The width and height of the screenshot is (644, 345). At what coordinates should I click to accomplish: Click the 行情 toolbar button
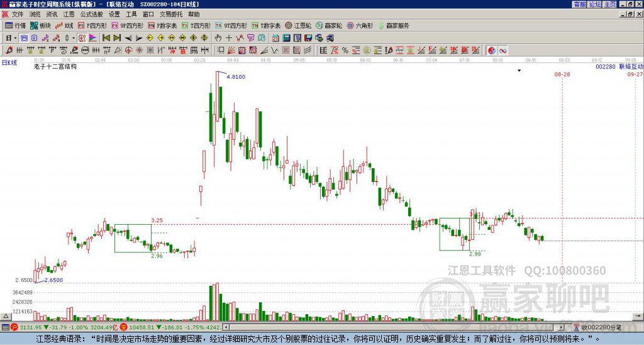[x=15, y=25]
